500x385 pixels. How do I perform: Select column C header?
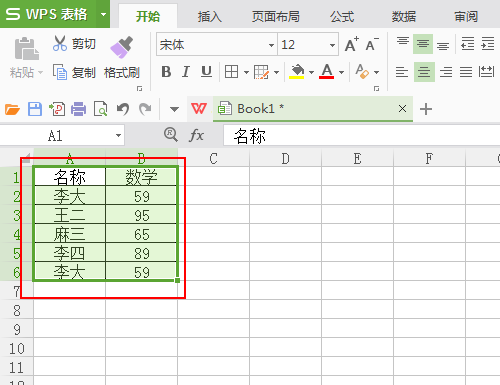pos(214,158)
